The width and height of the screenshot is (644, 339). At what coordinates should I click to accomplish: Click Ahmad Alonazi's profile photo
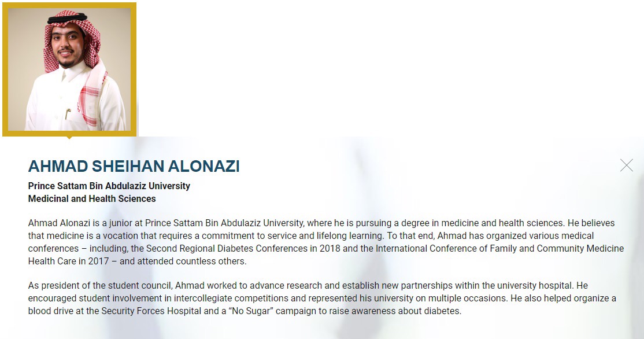69,69
